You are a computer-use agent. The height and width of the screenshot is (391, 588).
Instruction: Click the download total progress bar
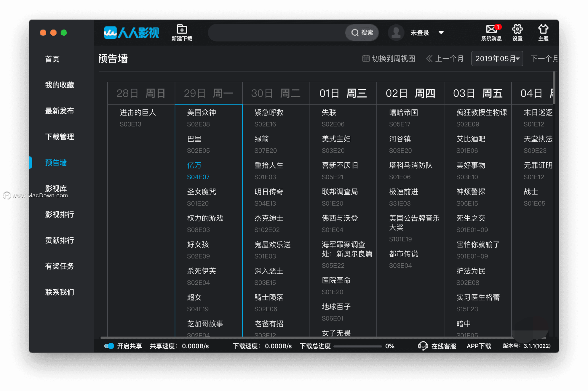[x=357, y=346]
